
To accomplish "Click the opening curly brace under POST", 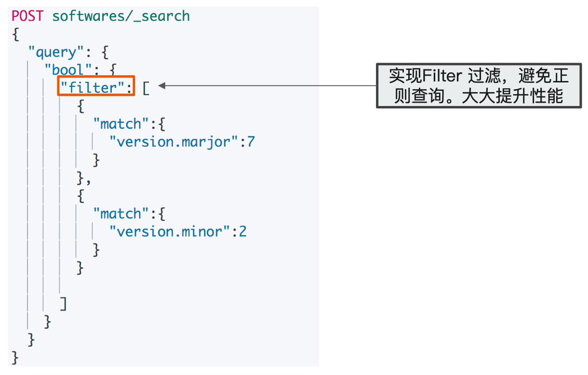I will coord(15,34).
